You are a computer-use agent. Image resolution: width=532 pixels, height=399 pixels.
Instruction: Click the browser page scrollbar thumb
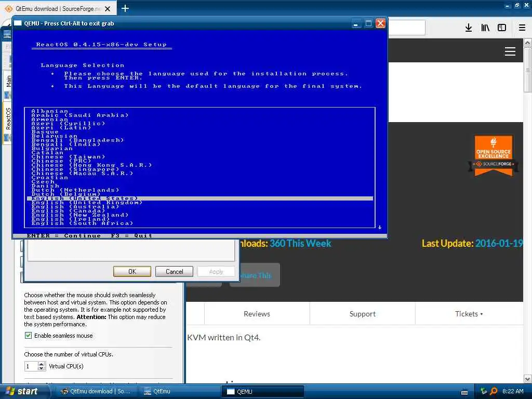click(x=528, y=70)
